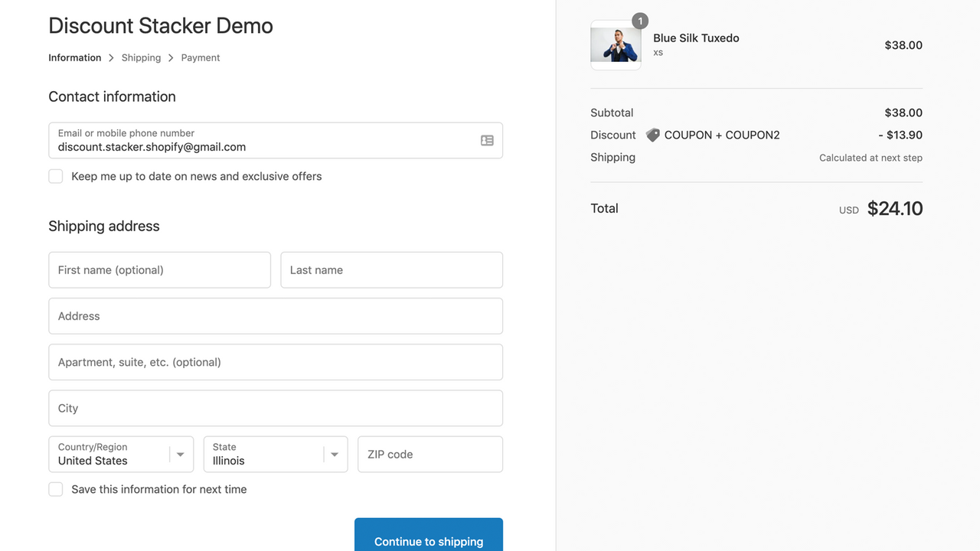The image size is (980, 551).
Task: Open the State dropdown arrow
Action: click(335, 454)
